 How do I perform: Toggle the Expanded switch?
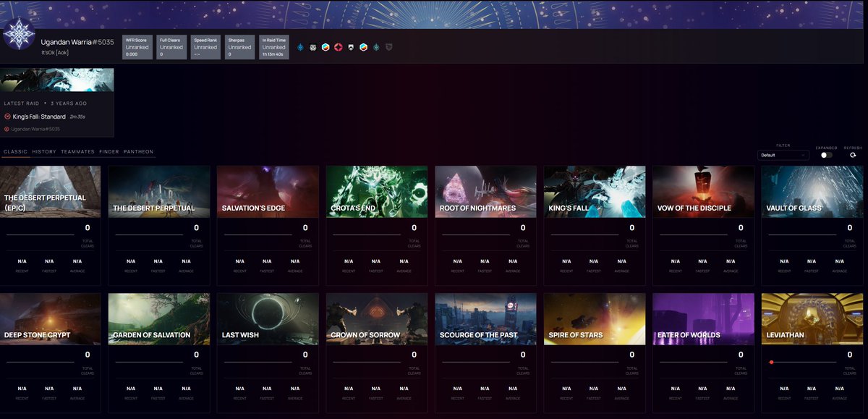point(826,155)
